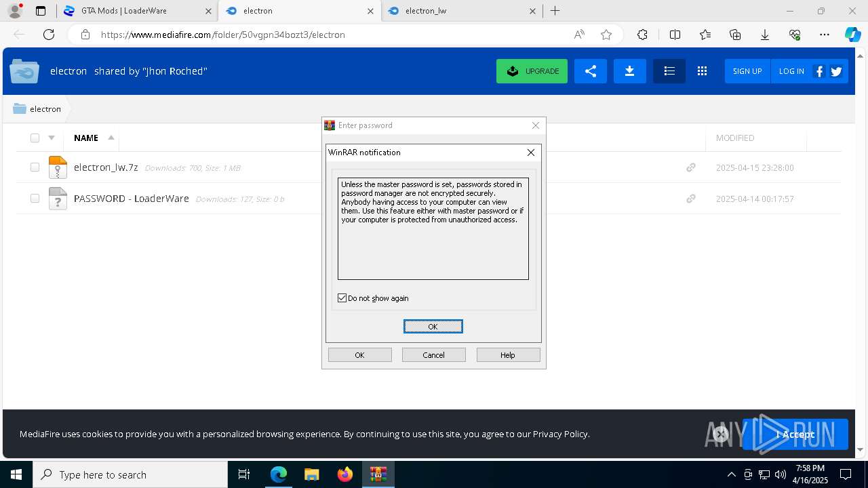The height and width of the screenshot is (488, 868).
Task: Open the Browser essentials heart icon
Action: click(795, 35)
